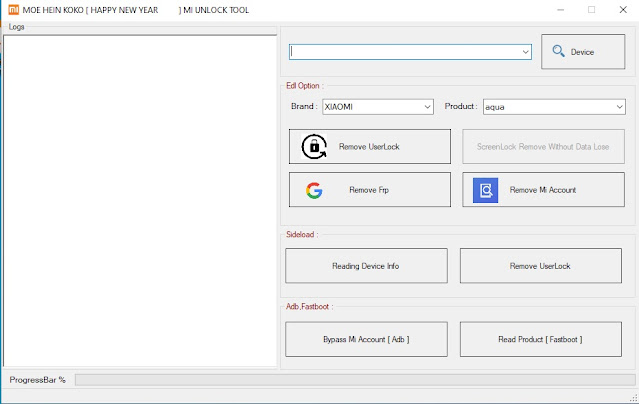Minimize the Mi Unlock Tool window
The width and height of the screenshot is (639, 404).
pyautogui.click(x=561, y=10)
